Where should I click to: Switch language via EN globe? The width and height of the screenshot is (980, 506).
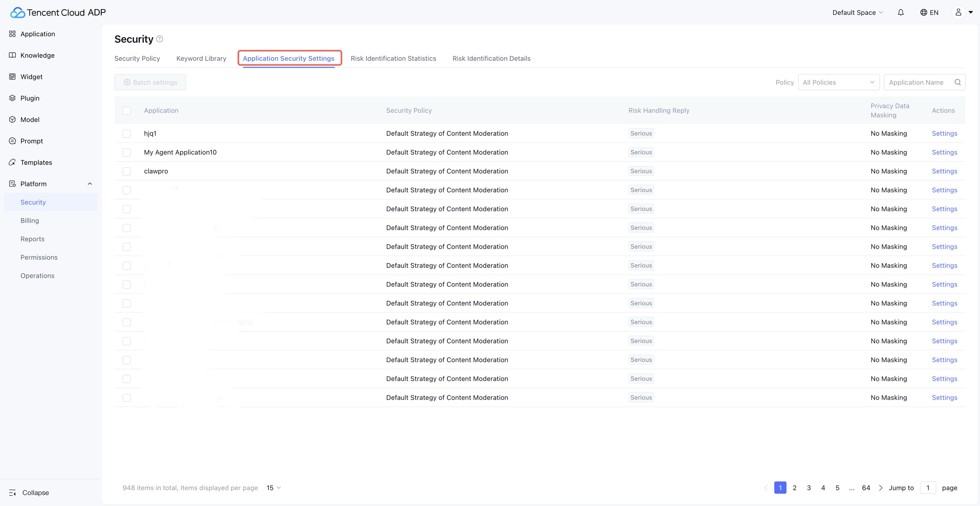[929, 12]
